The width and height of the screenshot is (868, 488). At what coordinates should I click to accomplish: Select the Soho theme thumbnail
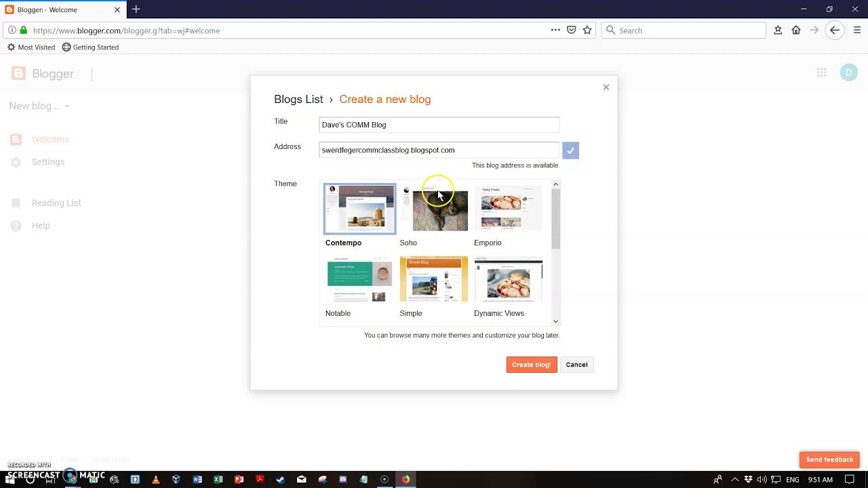(x=434, y=209)
